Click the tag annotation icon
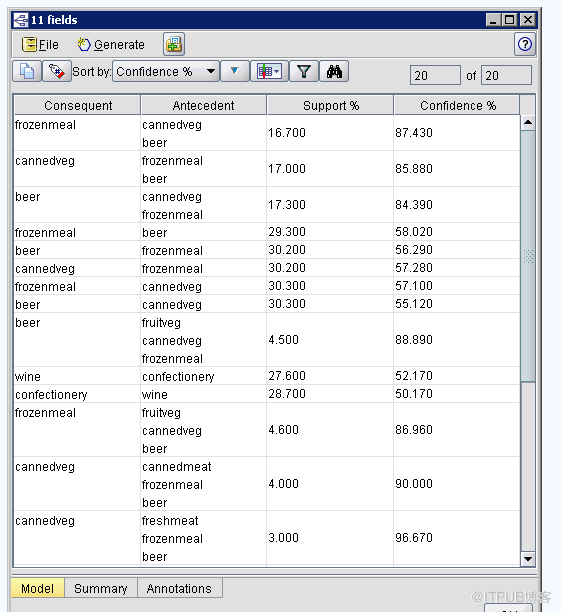The width and height of the screenshot is (561, 612). click(57, 71)
